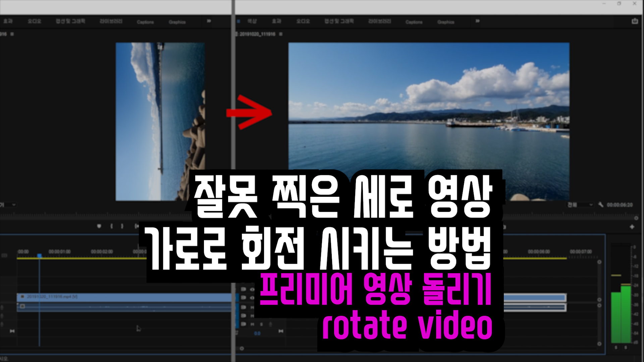The height and width of the screenshot is (362, 644).
Task: Click the Mark In bracket icon
Action: pos(111,226)
